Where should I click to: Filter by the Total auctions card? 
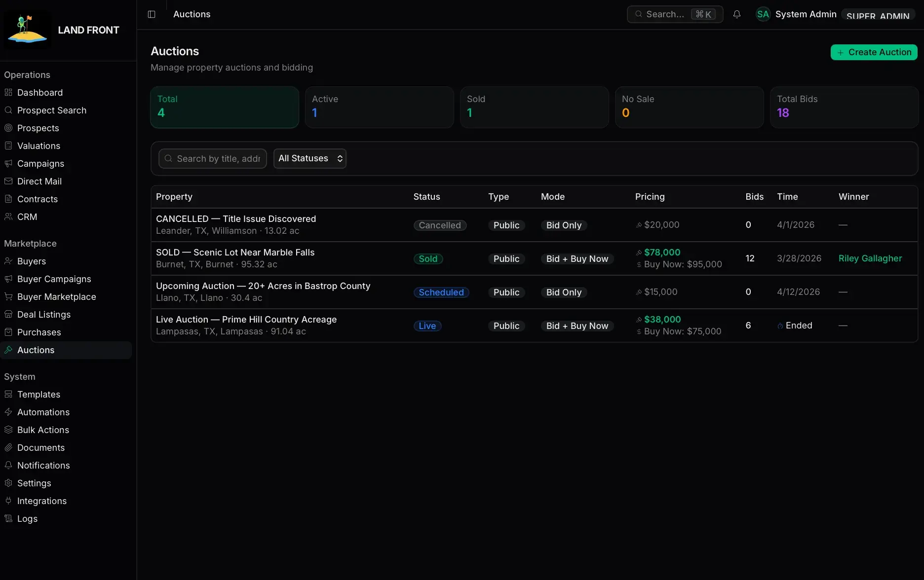225,107
